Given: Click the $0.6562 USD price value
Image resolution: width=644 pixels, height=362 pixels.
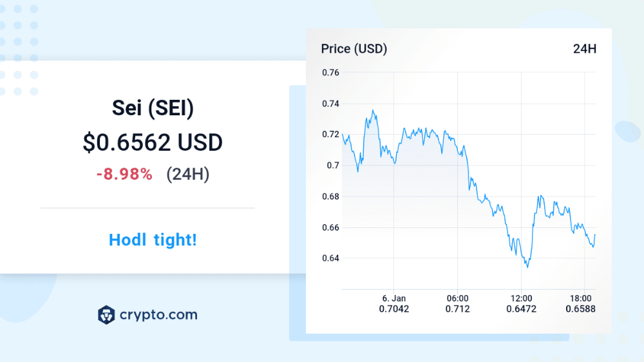Looking at the screenshot, I should click(x=153, y=142).
